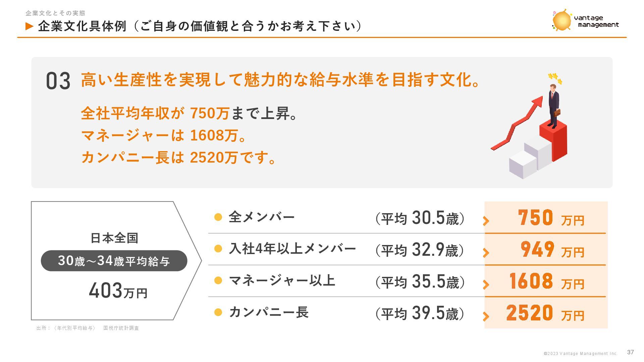Click the yellow bullet beside 入社4年以上メンバー
The image size is (644, 362).
(218, 249)
